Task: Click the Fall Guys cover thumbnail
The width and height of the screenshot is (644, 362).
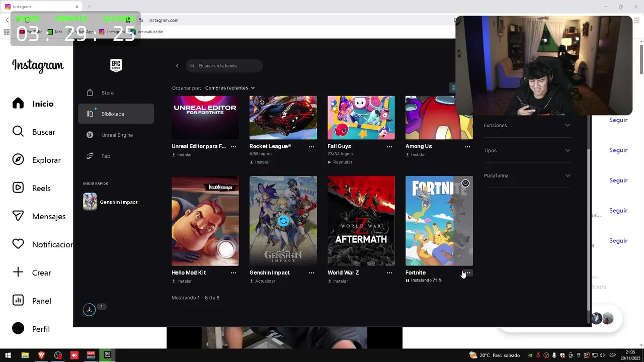Action: (x=361, y=118)
